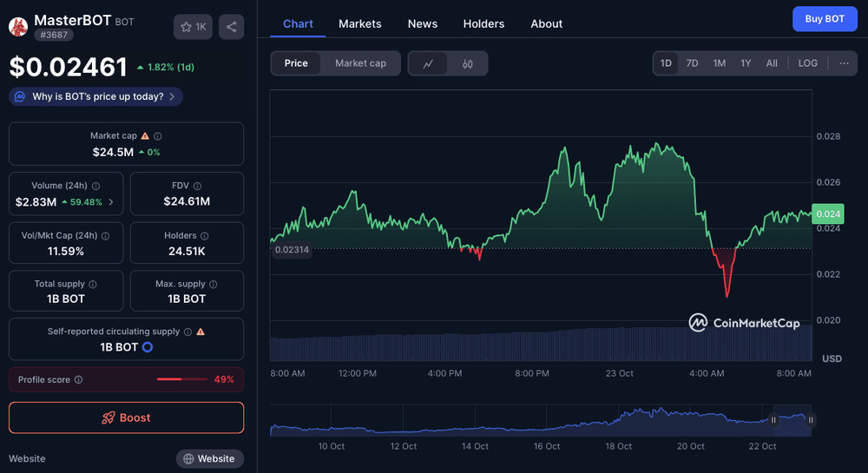The width and height of the screenshot is (868, 473).
Task: Click the right handle of range slider
Action: click(x=811, y=420)
